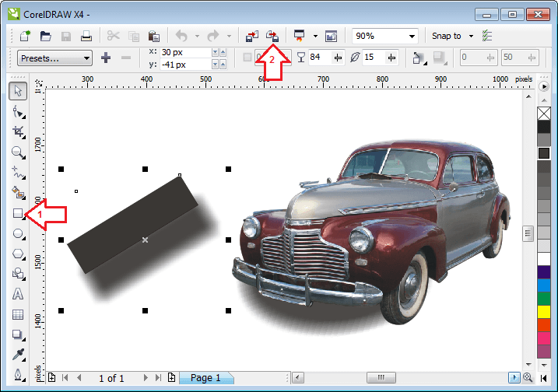Select the Text tool
The height and width of the screenshot is (392, 558).
[x=18, y=294]
